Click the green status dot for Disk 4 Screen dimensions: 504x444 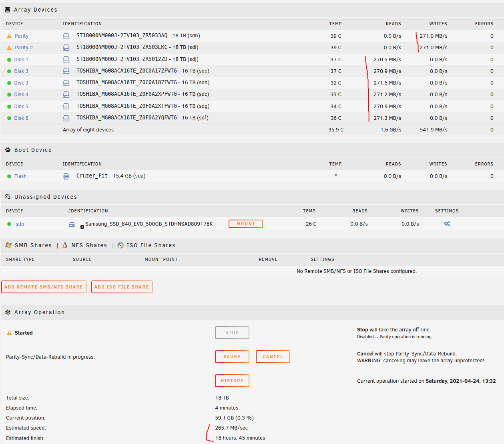coord(9,95)
